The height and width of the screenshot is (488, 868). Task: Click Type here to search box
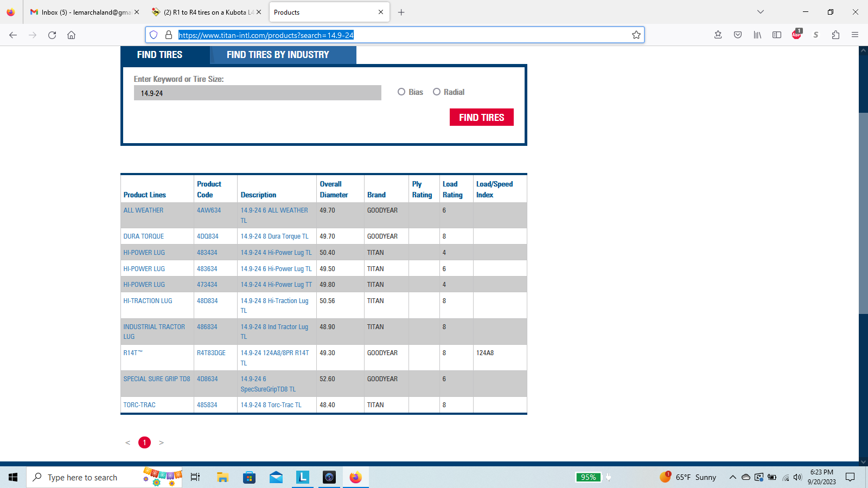pyautogui.click(x=104, y=477)
